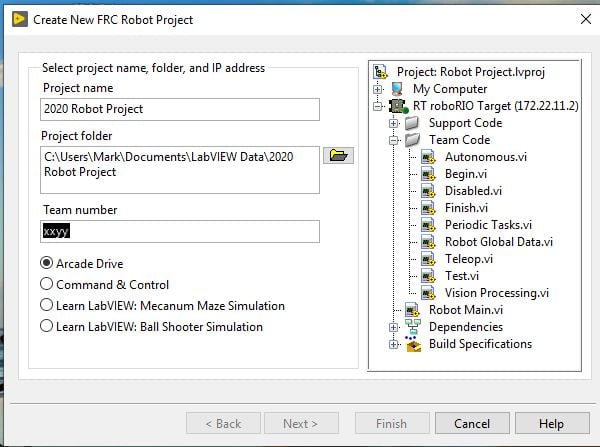The width and height of the screenshot is (600, 447).
Task: Choose Learn LabVIEW: Mecanum Maze Simulation
Action: point(46,305)
